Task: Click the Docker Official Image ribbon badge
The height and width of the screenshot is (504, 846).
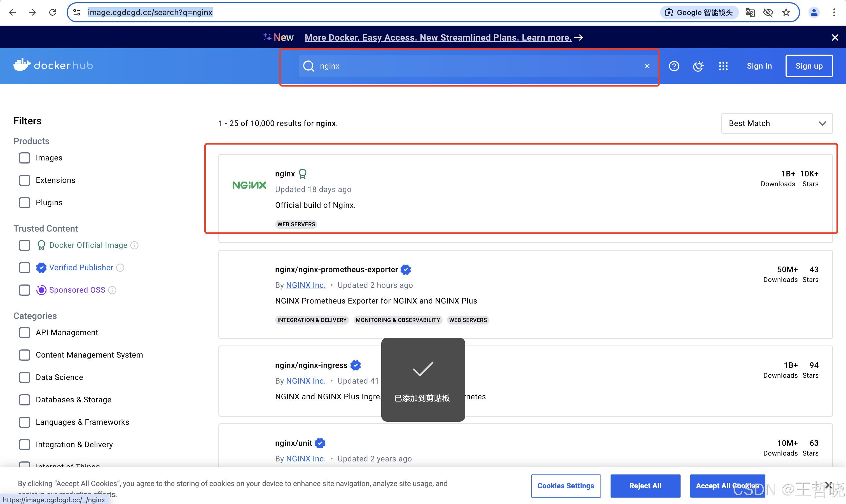Action: pos(41,245)
